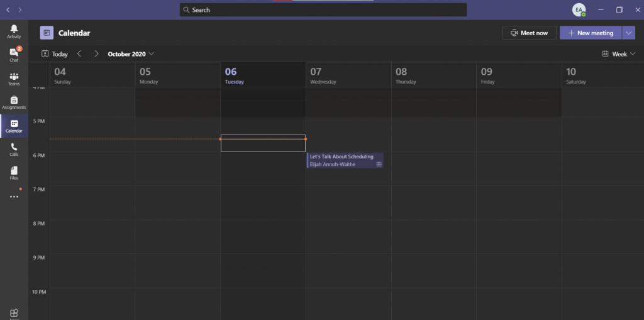Show more apps ellipsis
644x320 pixels.
click(14, 197)
